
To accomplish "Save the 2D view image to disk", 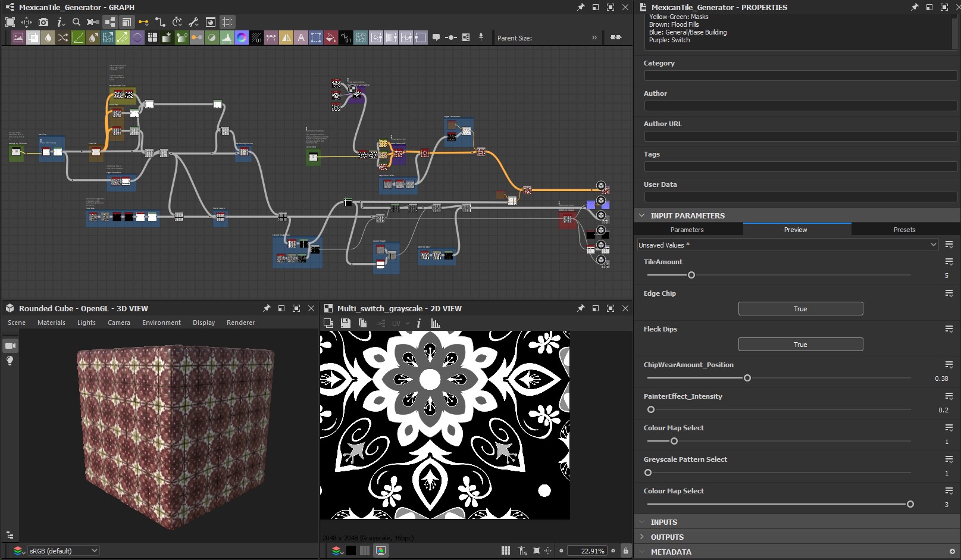I will [x=345, y=323].
